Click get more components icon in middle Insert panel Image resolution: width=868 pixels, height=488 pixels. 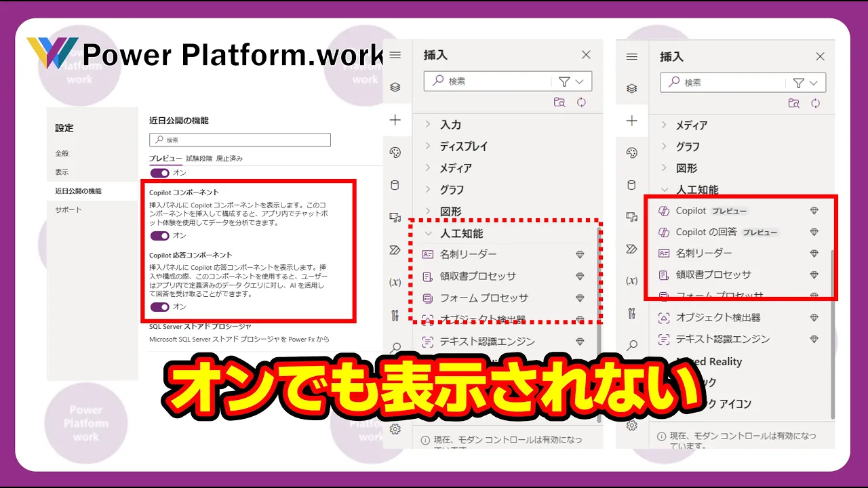click(x=559, y=102)
